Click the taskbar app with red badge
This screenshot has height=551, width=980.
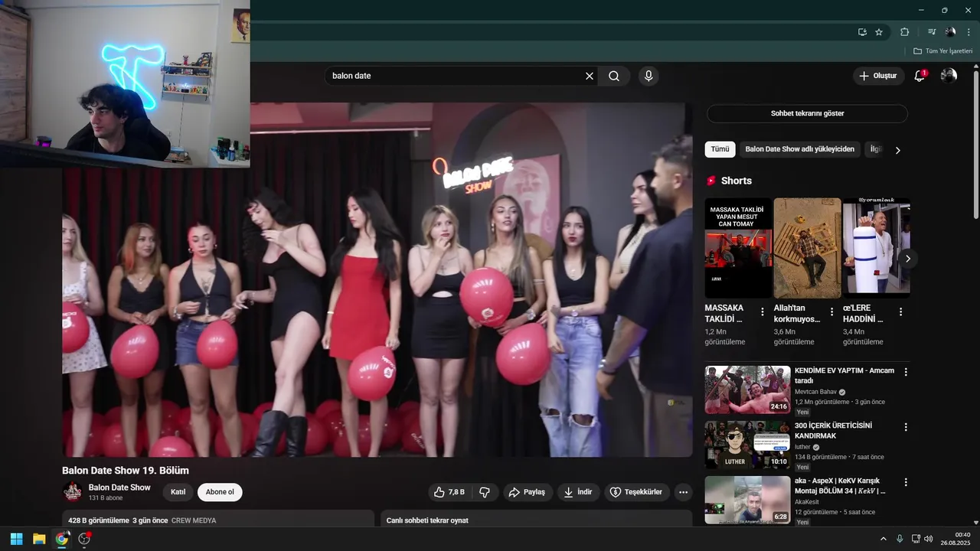tap(84, 539)
